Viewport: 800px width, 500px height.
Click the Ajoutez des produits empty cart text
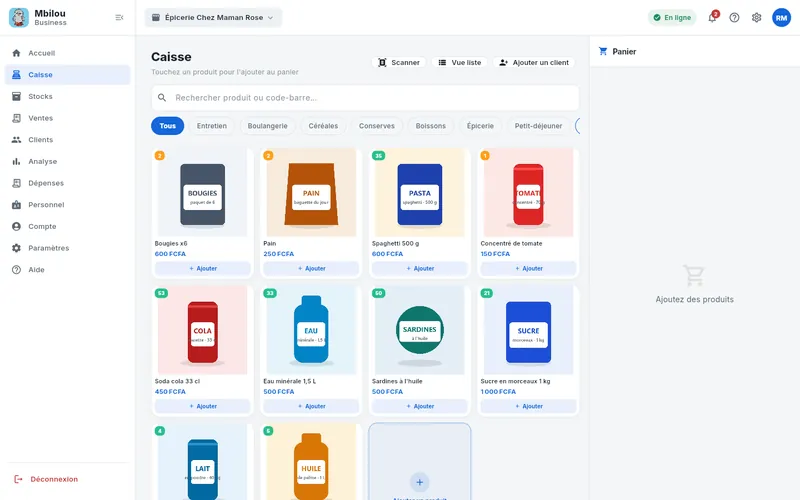[x=694, y=299]
